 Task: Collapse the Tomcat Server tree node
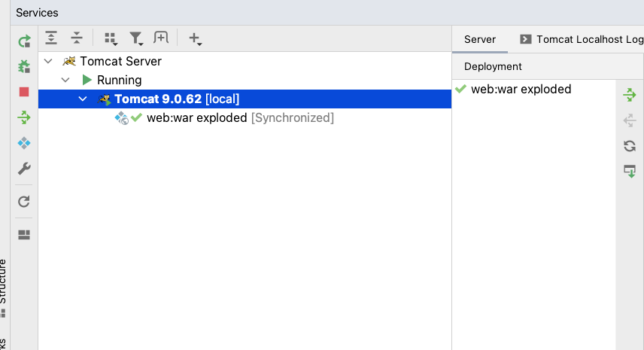(x=48, y=61)
